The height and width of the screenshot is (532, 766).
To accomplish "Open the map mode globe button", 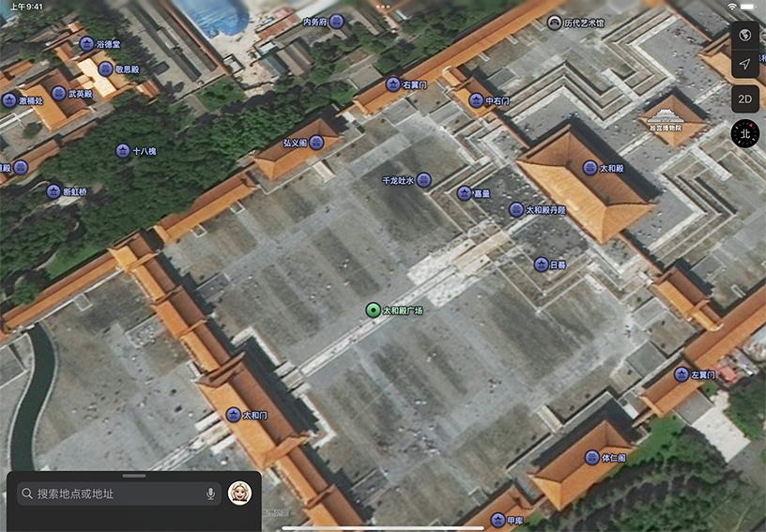I will click(x=744, y=36).
